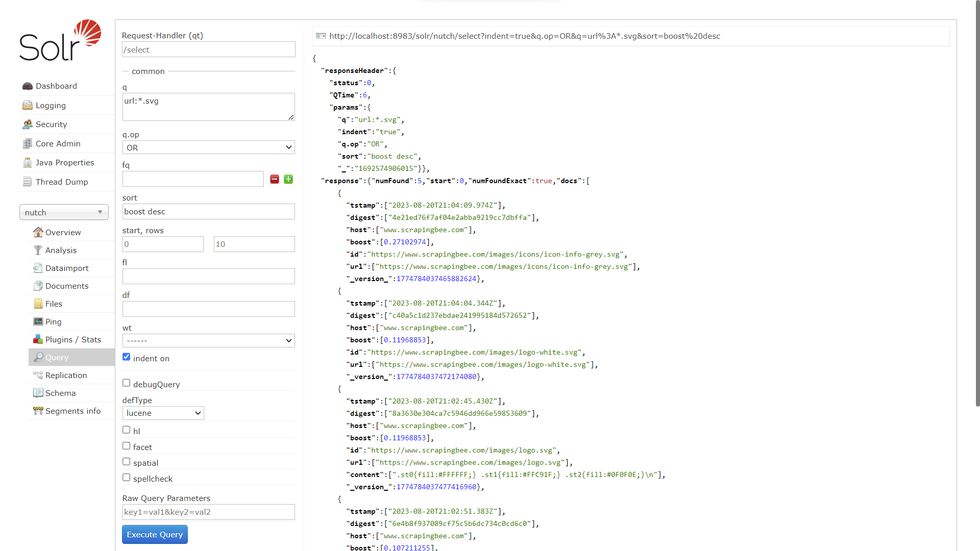Enable facet checkbox
Screen dimensions: 980x551
coord(127,445)
